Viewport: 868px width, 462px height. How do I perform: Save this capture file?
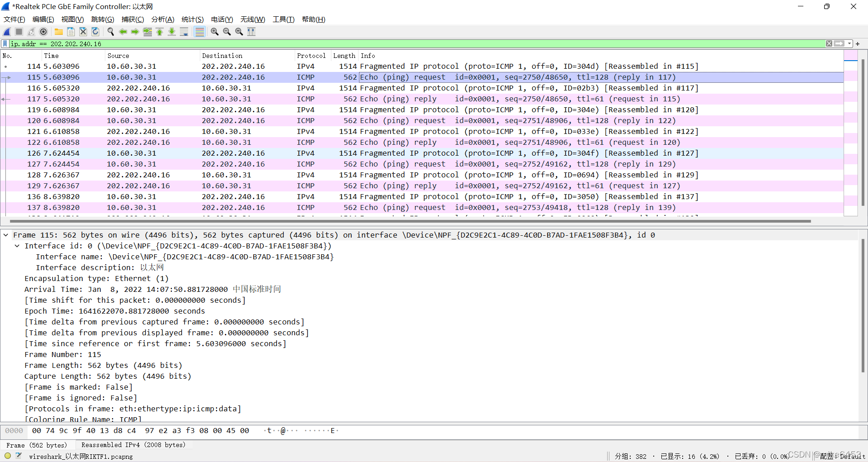point(71,32)
